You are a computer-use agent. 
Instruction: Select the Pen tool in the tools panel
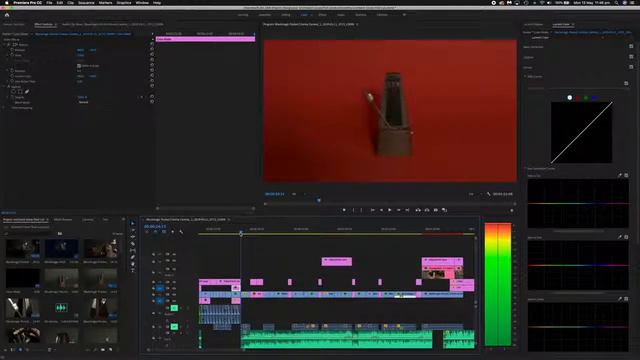tap(133, 257)
